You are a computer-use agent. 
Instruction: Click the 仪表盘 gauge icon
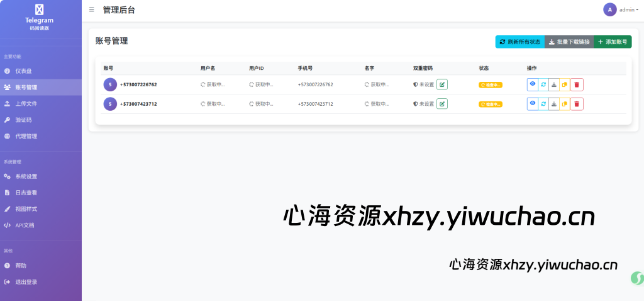(x=7, y=71)
